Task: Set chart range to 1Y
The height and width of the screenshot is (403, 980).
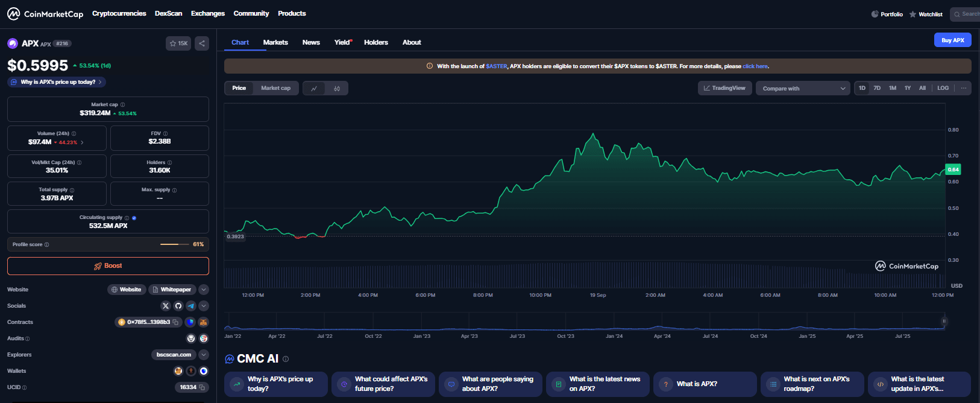Action: pyautogui.click(x=908, y=88)
